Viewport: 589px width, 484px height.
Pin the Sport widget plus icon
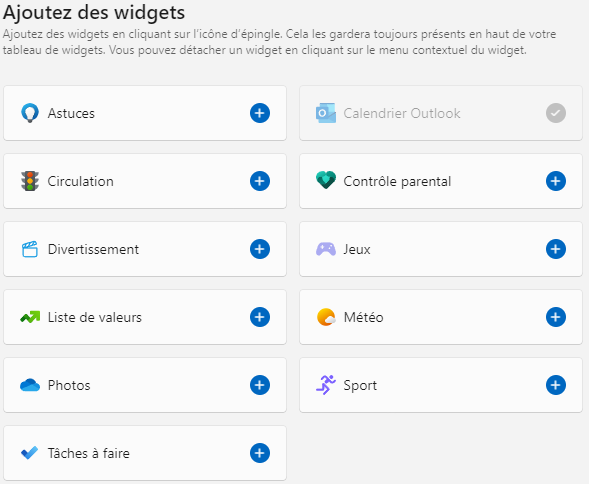pyautogui.click(x=556, y=385)
